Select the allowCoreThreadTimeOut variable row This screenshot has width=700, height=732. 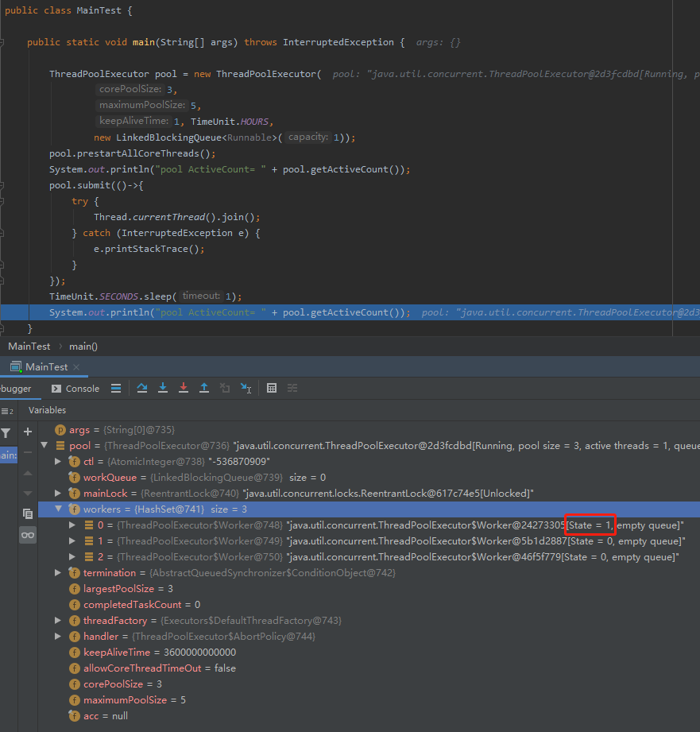coord(369,668)
